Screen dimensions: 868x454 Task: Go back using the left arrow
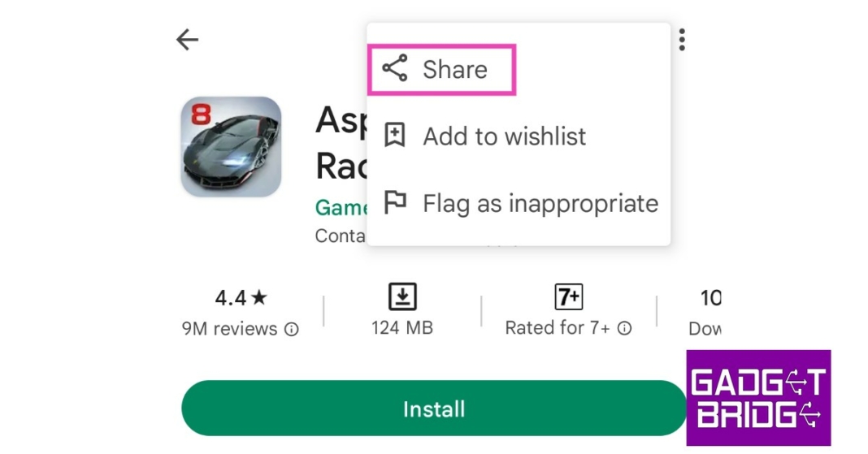(x=187, y=40)
